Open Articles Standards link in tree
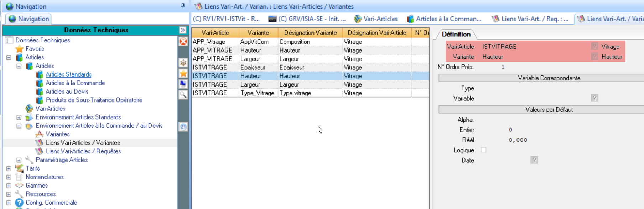 point(68,74)
